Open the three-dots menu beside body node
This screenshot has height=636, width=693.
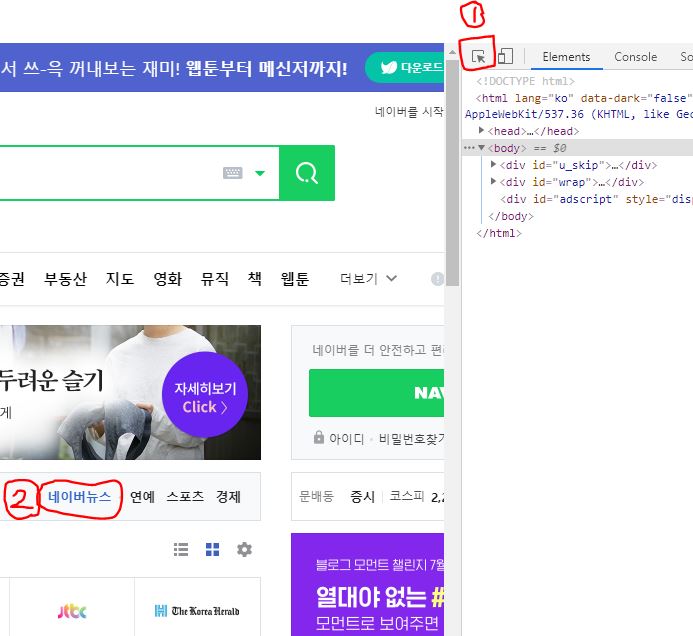click(x=469, y=148)
